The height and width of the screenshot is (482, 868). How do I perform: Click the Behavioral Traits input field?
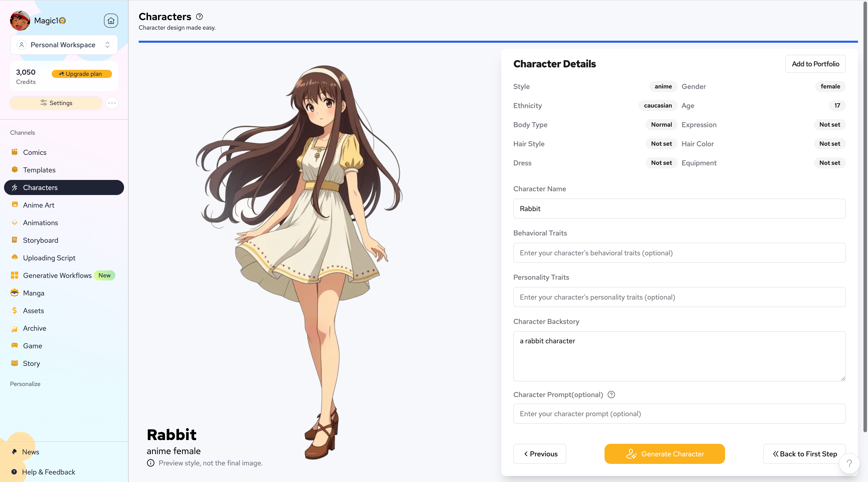coord(679,253)
